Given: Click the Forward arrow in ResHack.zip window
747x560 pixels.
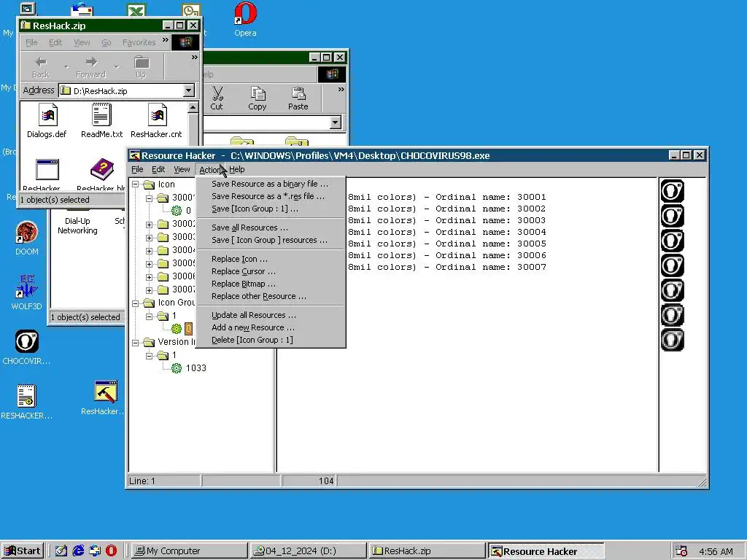Looking at the screenshot, I should point(90,66).
